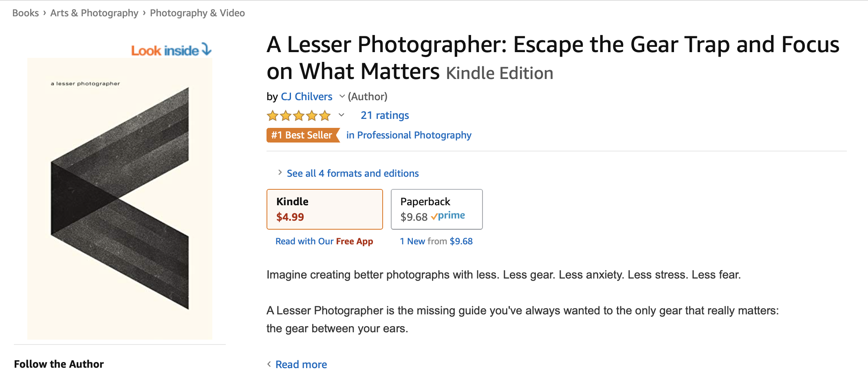Expand See all 4 formats and editions

352,173
